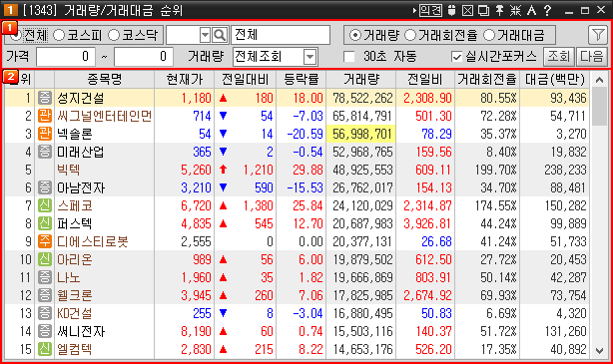This screenshot has width=613, height=364.
Task: Click the 증 badge beside KD건설
Action: (45, 313)
